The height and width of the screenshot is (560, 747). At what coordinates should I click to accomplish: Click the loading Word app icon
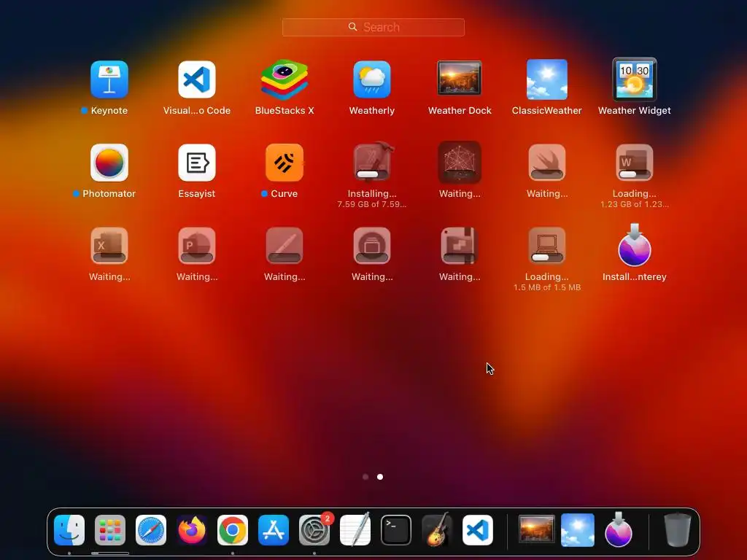click(635, 163)
